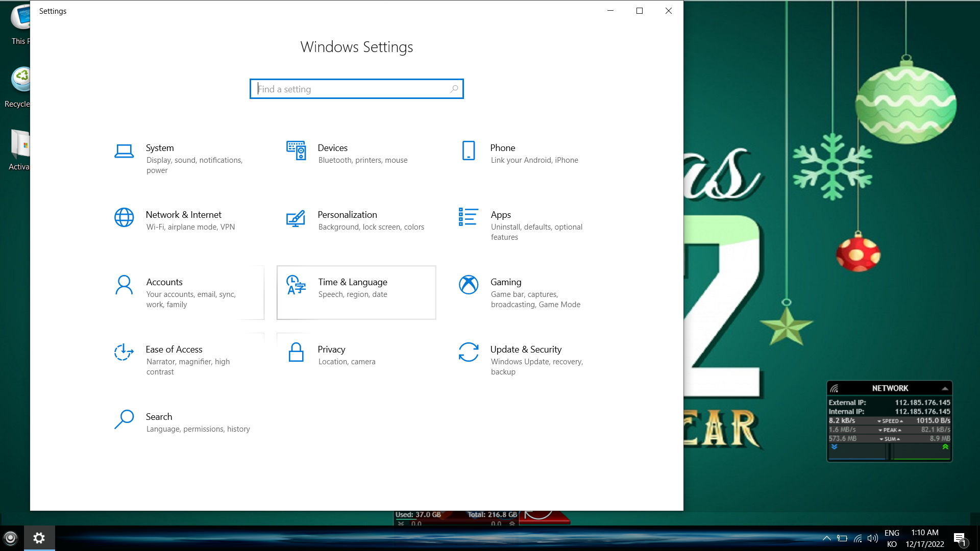980x551 pixels.
Task: Open the 1:10 AM clock and date
Action: [x=925, y=539]
